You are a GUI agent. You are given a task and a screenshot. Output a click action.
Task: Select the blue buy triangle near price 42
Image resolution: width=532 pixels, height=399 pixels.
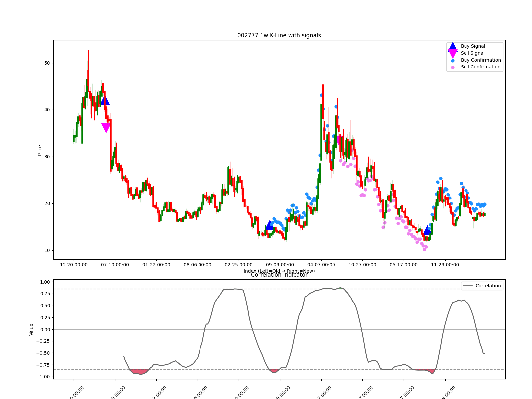click(x=105, y=100)
